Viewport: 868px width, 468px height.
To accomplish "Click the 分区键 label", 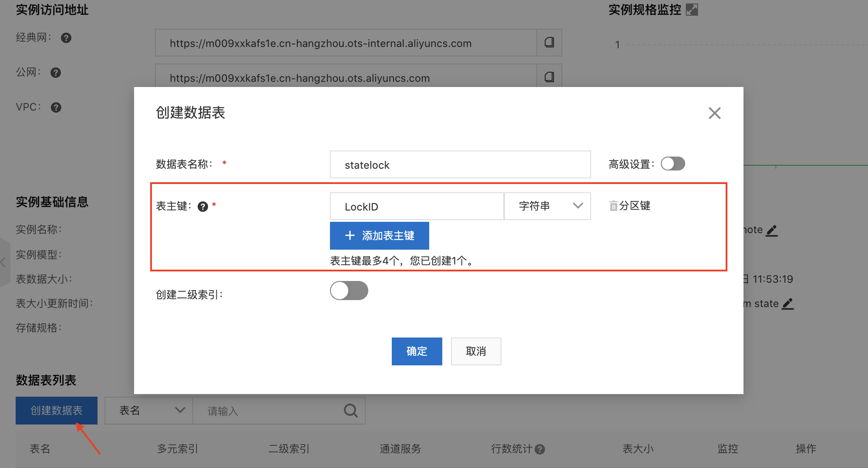I will (635, 206).
